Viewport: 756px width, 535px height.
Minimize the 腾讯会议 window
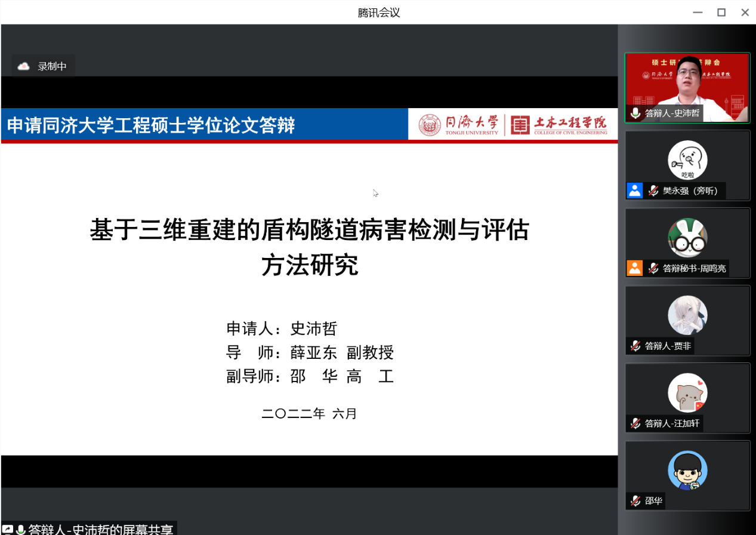(x=697, y=12)
